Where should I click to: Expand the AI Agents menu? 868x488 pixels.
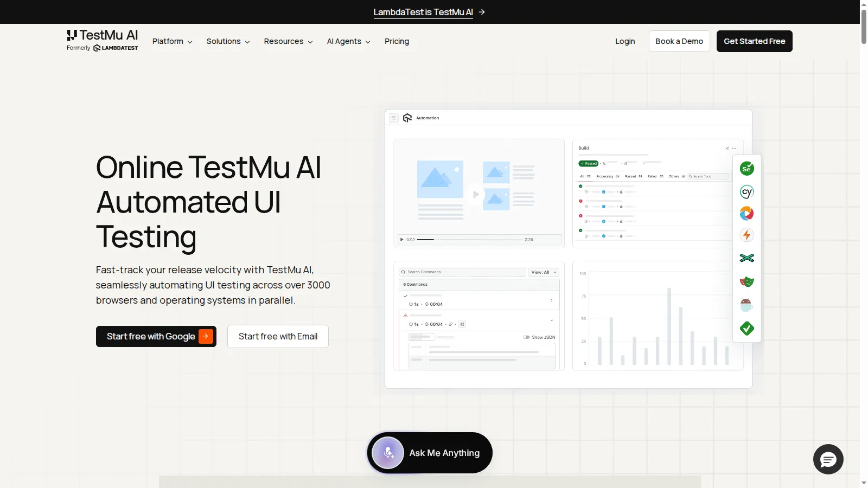(348, 41)
